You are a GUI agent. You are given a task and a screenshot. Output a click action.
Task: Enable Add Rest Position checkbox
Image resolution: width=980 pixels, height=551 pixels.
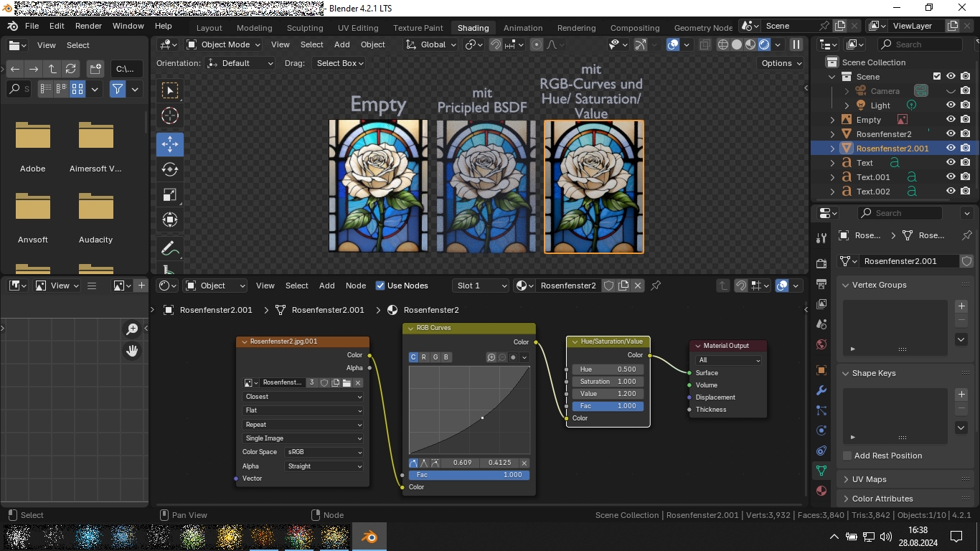[847, 456]
